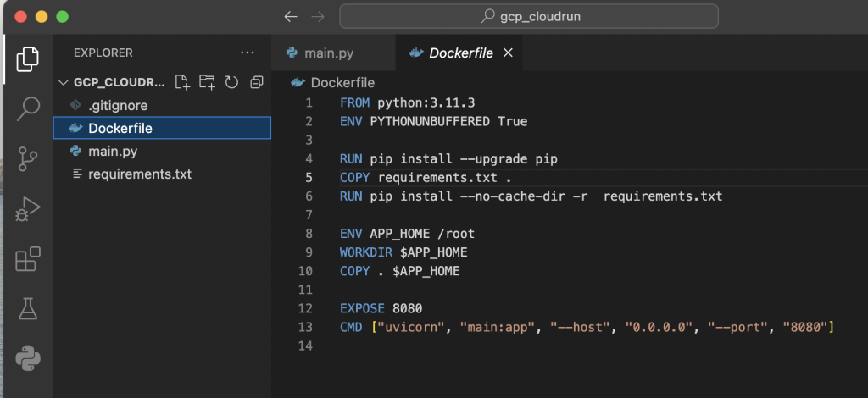Viewport: 868px width, 398px height.
Task: Click the Go Back navigation arrow
Action: point(291,16)
